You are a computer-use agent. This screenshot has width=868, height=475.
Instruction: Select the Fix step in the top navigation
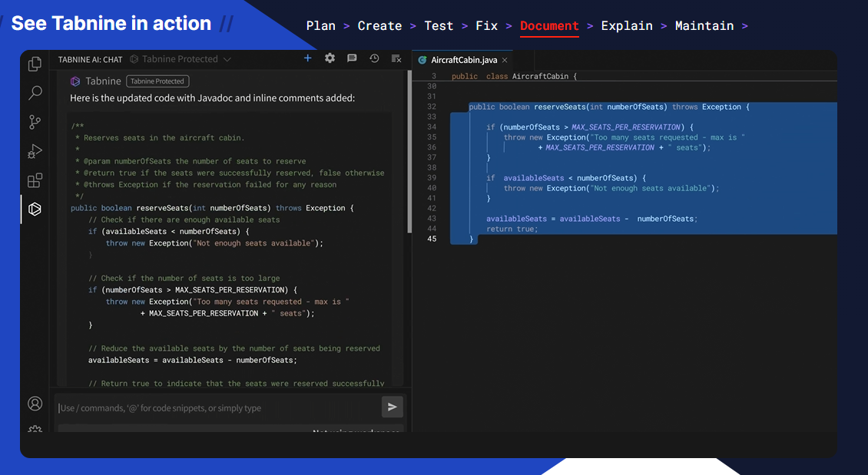tap(487, 26)
